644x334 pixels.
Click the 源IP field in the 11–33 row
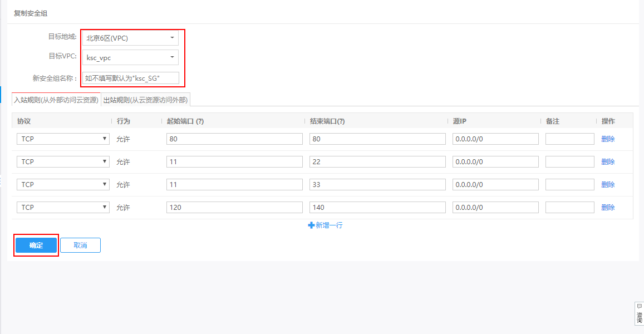click(x=495, y=184)
